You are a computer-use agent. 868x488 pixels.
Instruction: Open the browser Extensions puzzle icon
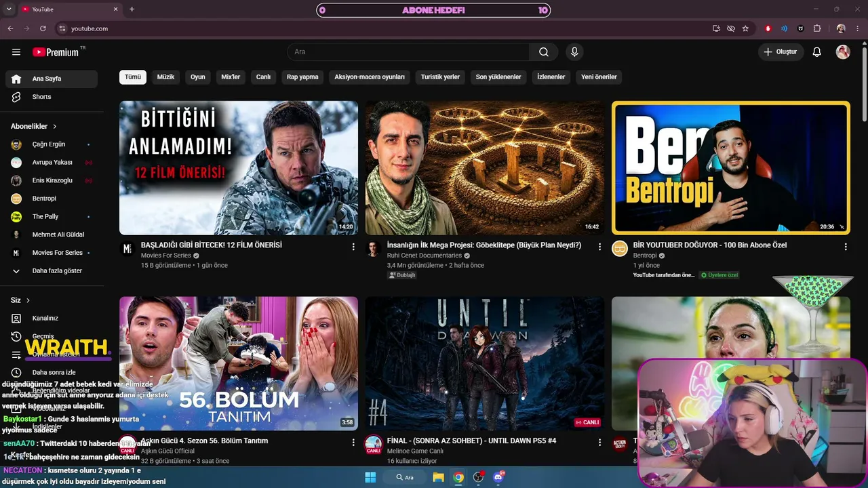pyautogui.click(x=817, y=28)
